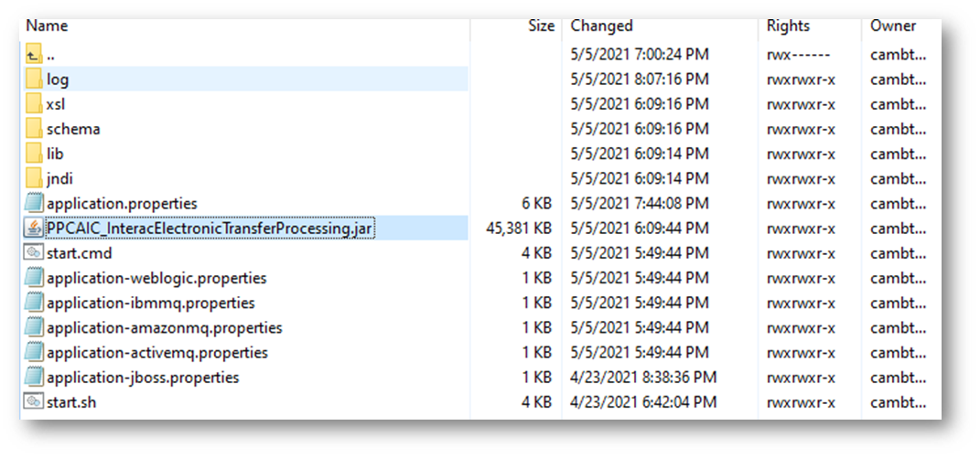980x458 pixels.
Task: Select application-ibmmq.properties file name
Action: [150, 303]
